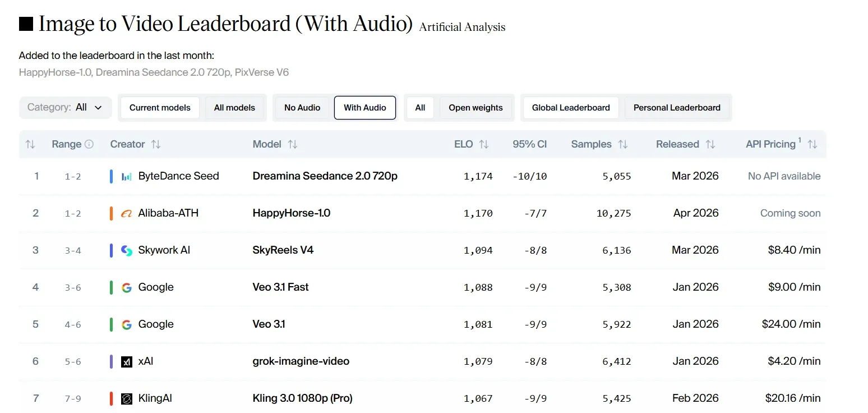Filter by Open weights models
This screenshot has width=868, height=413.
(475, 108)
